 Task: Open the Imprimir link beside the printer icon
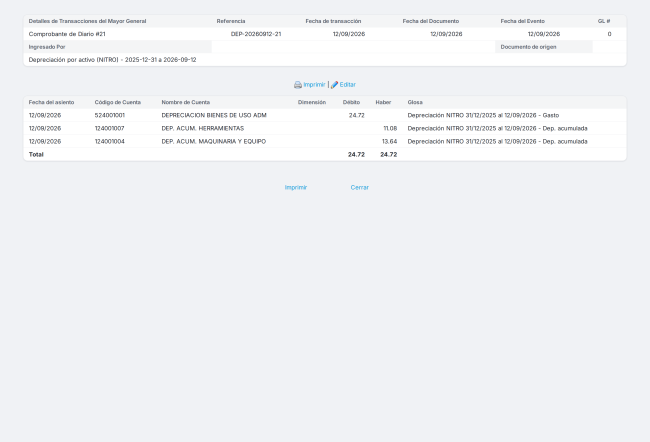[x=314, y=85]
